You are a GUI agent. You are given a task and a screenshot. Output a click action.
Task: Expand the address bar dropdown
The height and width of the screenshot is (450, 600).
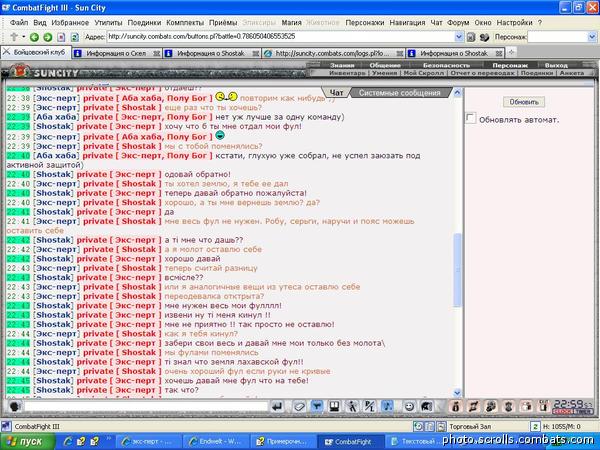(x=459, y=37)
